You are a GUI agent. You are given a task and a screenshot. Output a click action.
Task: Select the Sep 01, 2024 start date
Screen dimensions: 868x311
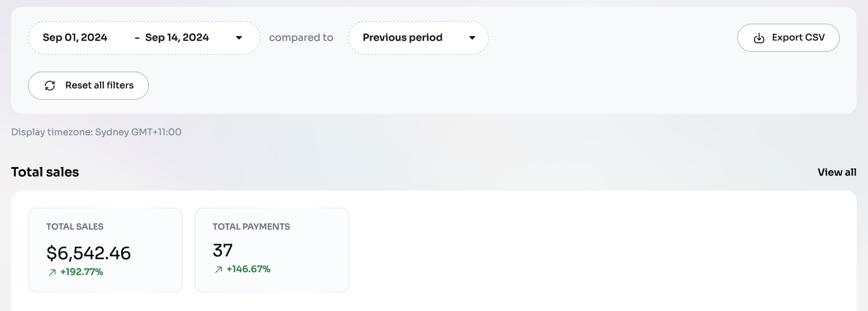(x=75, y=38)
